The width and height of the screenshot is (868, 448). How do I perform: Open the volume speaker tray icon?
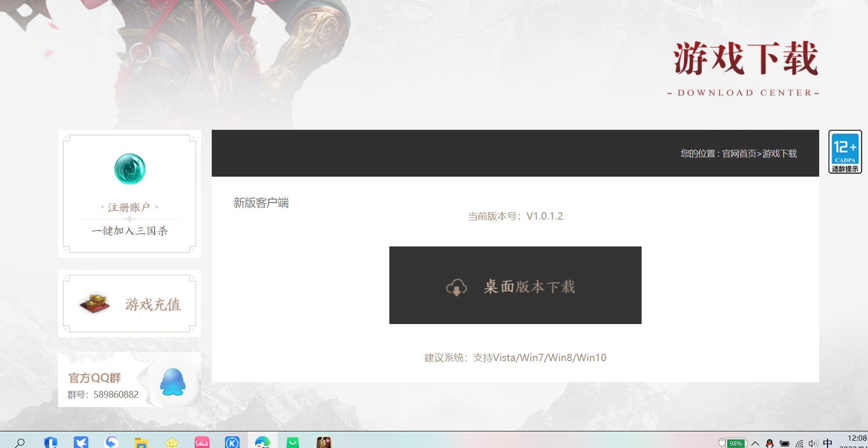[813, 443]
